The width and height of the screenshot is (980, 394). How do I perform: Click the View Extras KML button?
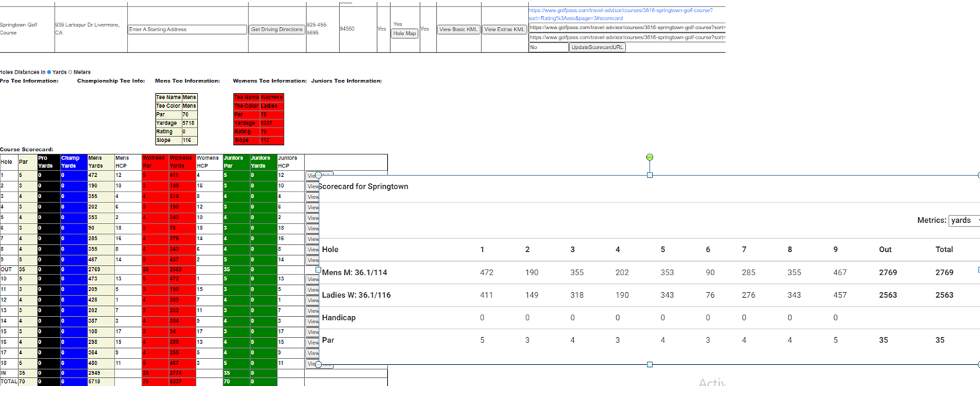point(505,30)
